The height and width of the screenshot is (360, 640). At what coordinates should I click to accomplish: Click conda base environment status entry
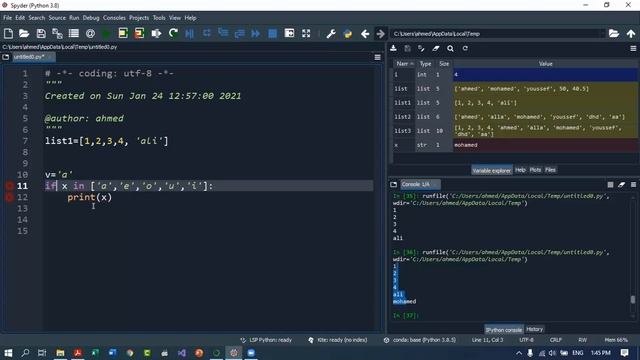(420, 340)
